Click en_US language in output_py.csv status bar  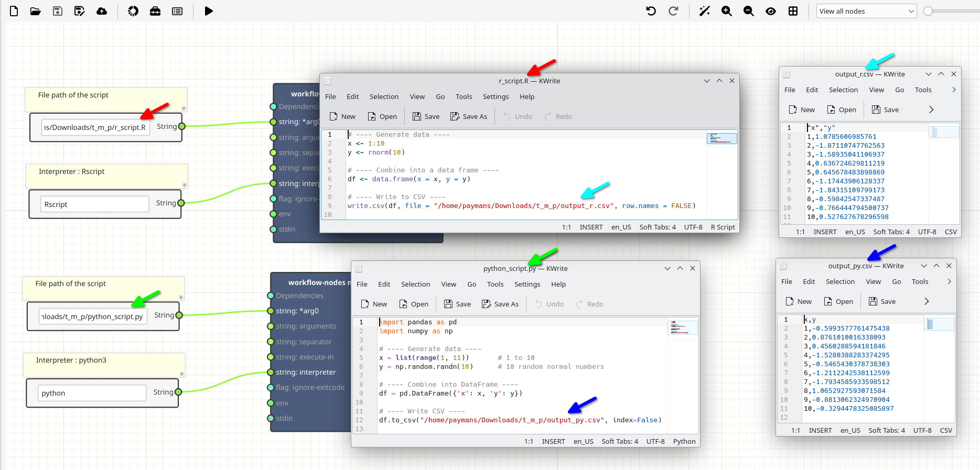click(850, 430)
